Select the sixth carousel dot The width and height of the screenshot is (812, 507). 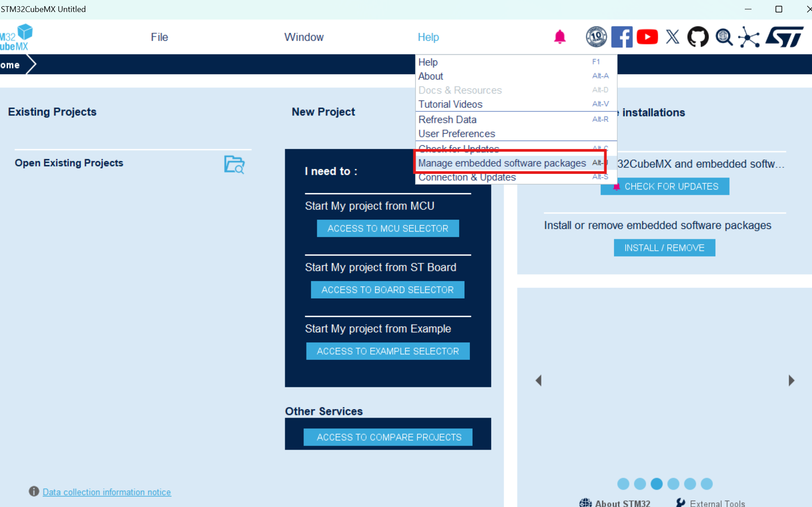pos(707,484)
